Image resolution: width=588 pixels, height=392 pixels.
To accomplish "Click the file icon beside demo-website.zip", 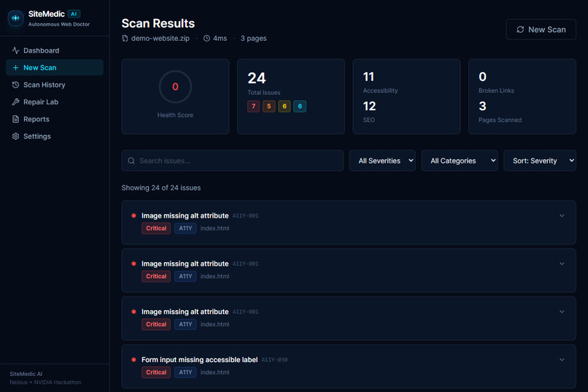I will 125,38.
